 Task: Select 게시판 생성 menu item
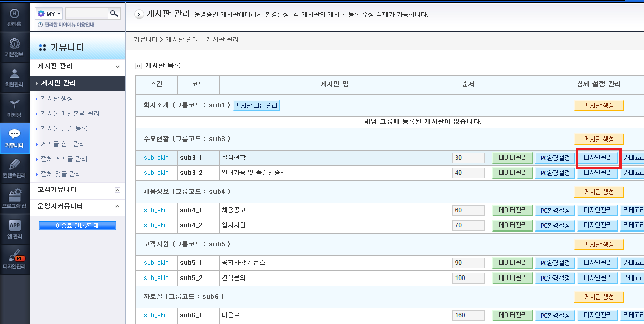(x=57, y=98)
